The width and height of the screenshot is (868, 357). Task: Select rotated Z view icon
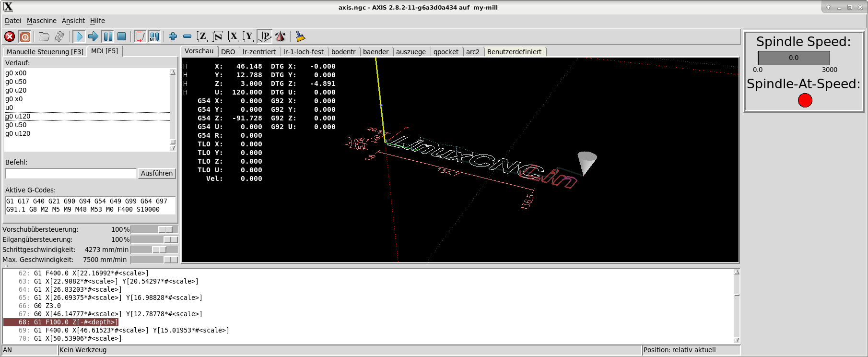point(218,36)
